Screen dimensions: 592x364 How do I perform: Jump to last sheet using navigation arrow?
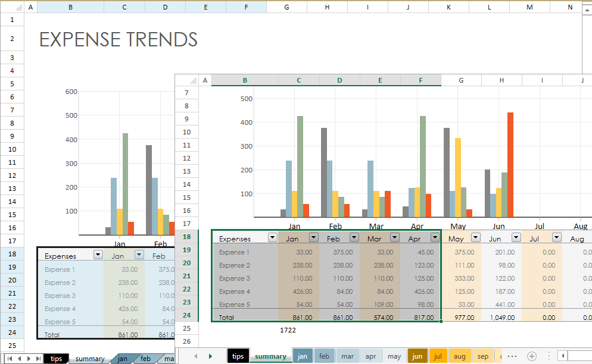click(x=39, y=359)
